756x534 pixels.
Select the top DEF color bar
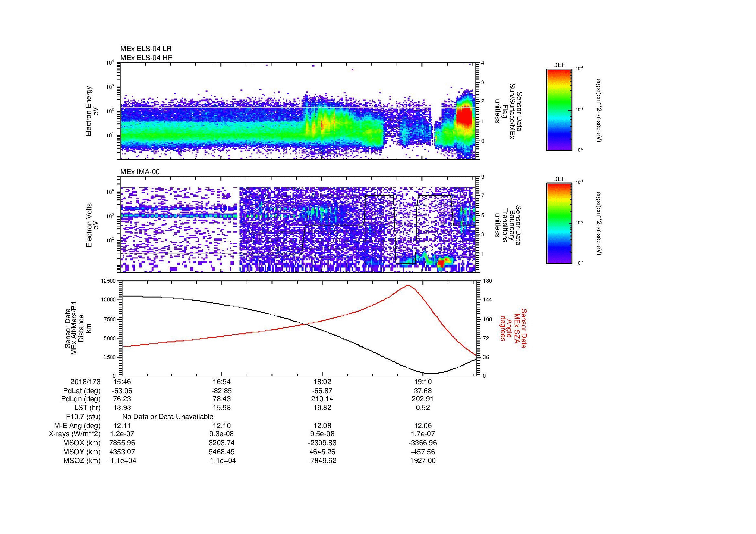click(x=559, y=110)
